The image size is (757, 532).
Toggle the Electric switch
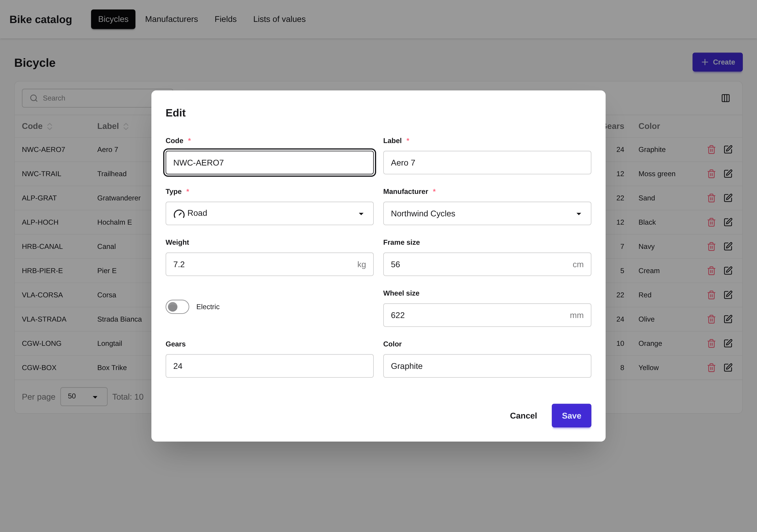tap(177, 307)
